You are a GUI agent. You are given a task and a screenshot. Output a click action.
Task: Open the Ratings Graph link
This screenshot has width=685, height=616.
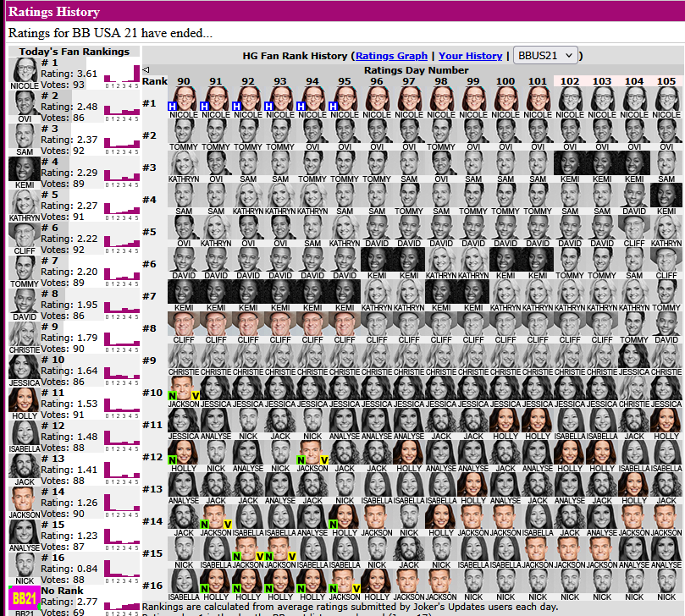point(391,56)
